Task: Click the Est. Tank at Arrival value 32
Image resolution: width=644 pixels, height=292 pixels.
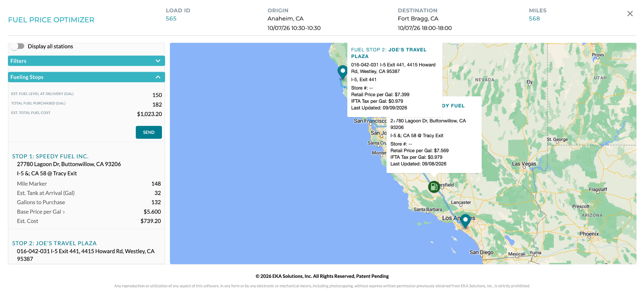Action: pos(158,193)
